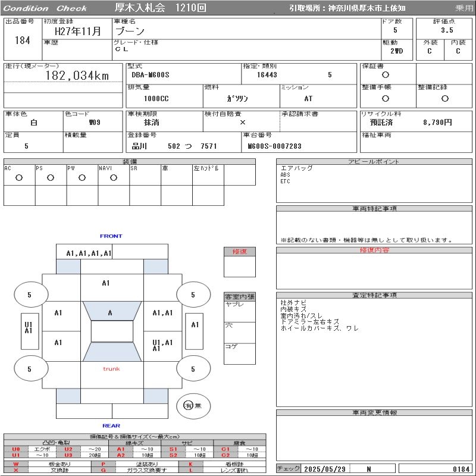This screenshot has width=476, height=476.
Task: Click the 'C' grade under 外装
Action: point(429,51)
